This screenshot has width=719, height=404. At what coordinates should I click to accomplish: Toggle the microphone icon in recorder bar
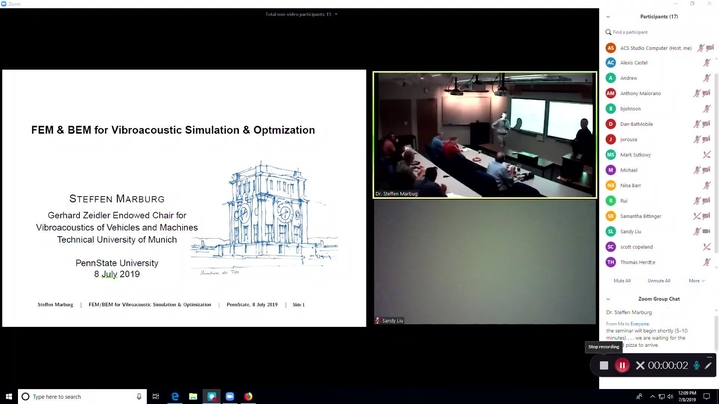(x=697, y=366)
